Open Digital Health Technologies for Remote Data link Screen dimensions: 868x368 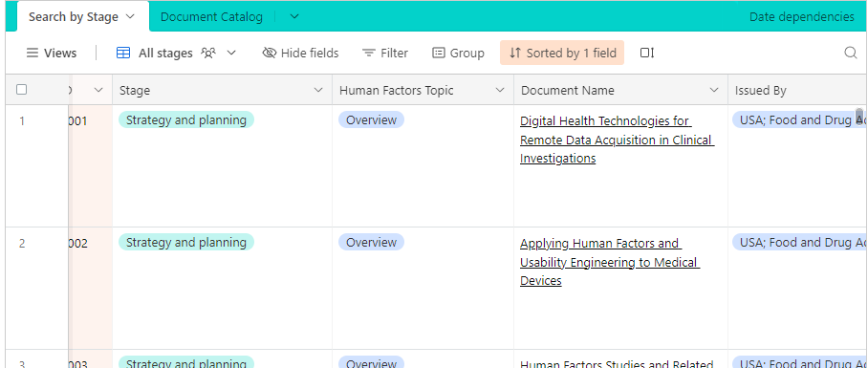click(x=618, y=140)
